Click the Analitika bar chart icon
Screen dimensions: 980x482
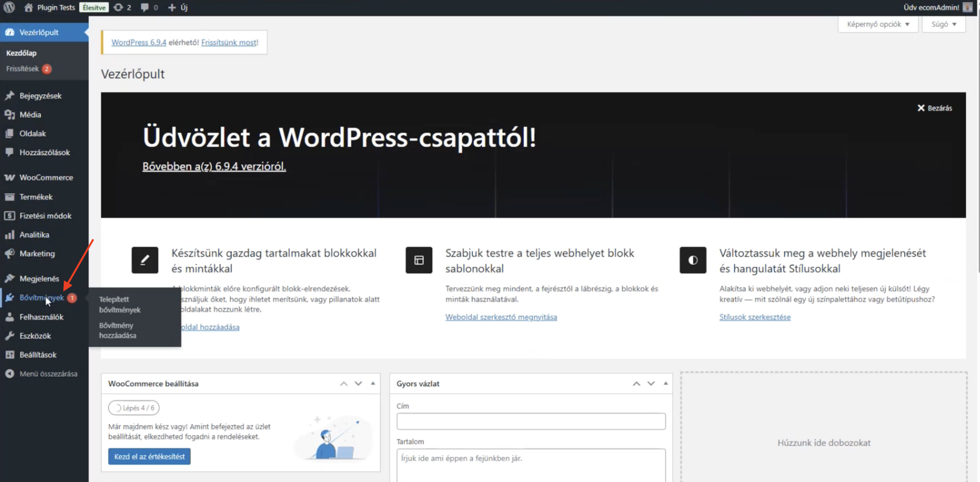tap(10, 235)
